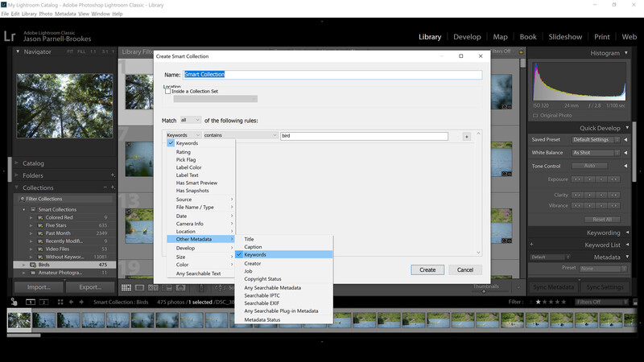Image resolution: width=644 pixels, height=362 pixels.
Task: Click first star in filmstrip rating filter
Action: pos(538,302)
